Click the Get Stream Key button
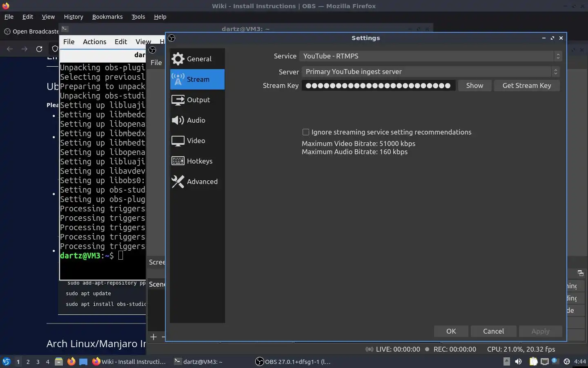588x368 pixels. (527, 85)
